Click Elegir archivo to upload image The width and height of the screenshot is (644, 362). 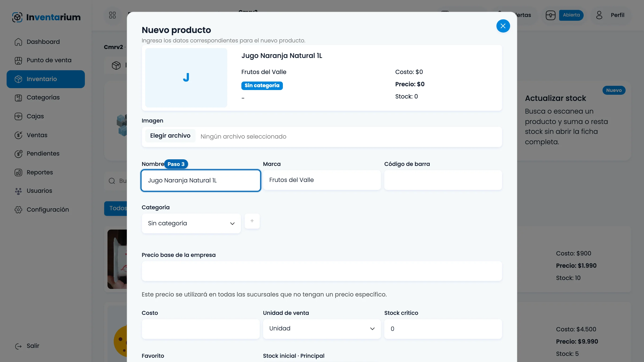click(x=170, y=136)
